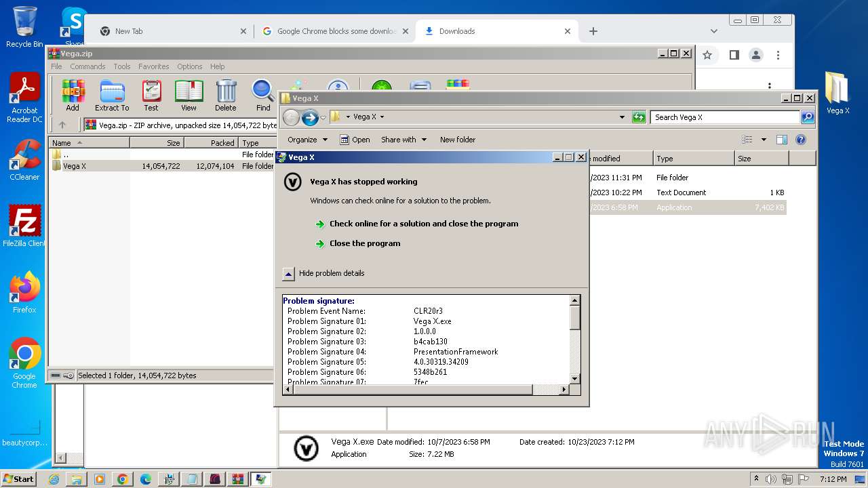Image resolution: width=868 pixels, height=488 pixels.
Task: Open the Chrome three-dot menu
Action: tap(778, 55)
